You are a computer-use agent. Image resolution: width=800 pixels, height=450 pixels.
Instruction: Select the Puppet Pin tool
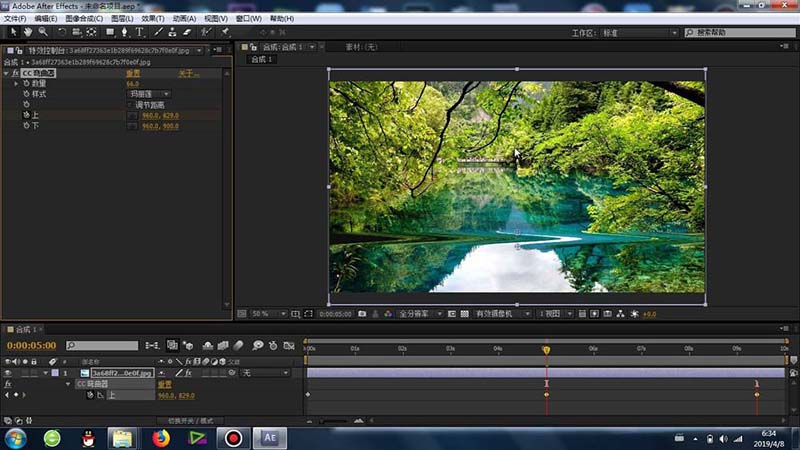(224, 32)
